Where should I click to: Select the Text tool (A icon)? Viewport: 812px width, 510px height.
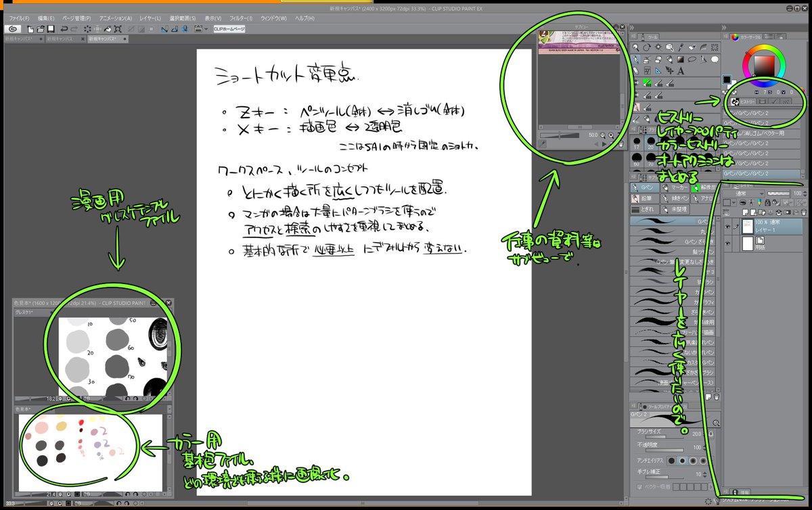click(x=680, y=70)
